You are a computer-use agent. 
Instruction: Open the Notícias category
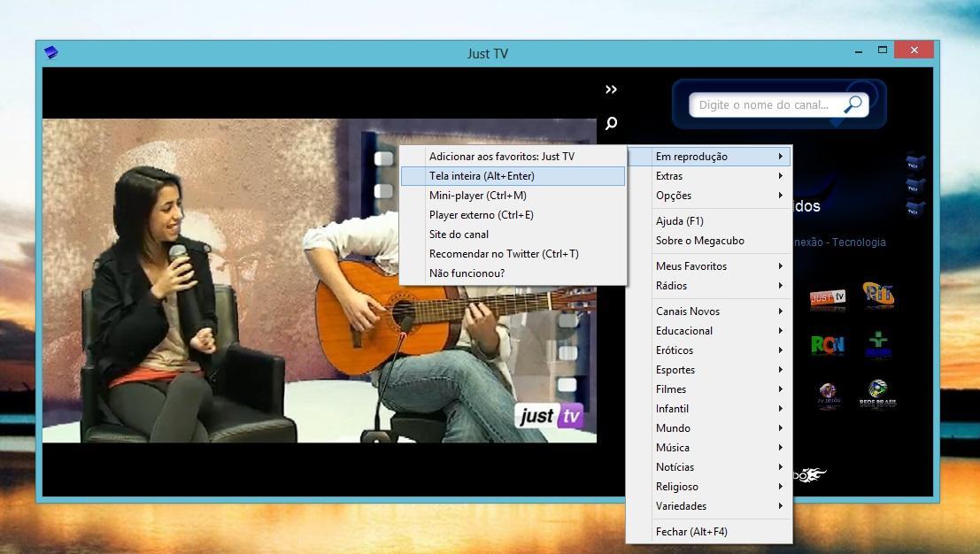click(x=709, y=466)
